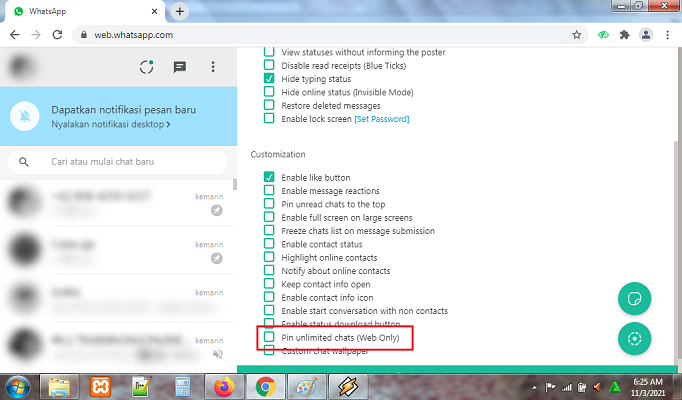Check Highlight online contacts

pos(269,257)
